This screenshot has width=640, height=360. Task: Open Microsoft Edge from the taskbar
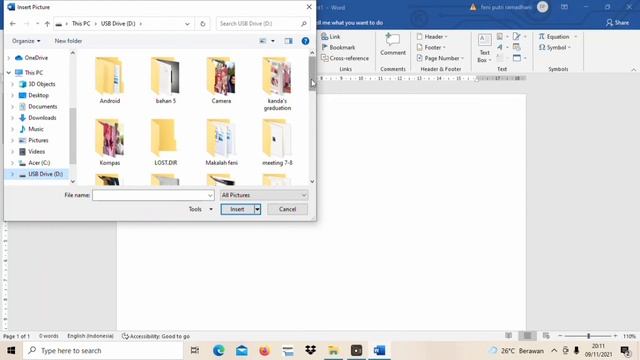(218, 350)
